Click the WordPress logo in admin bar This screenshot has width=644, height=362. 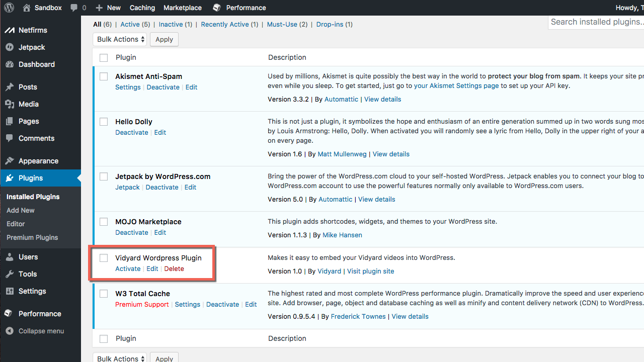(x=9, y=8)
